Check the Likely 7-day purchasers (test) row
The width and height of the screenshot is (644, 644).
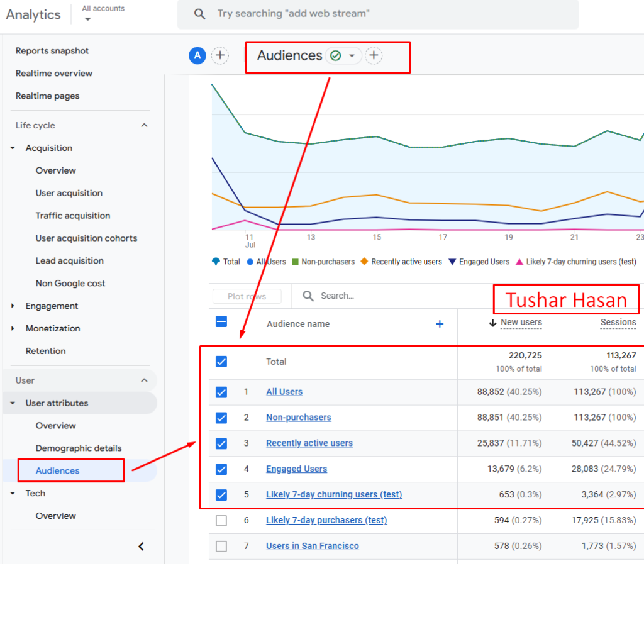pos(221,520)
